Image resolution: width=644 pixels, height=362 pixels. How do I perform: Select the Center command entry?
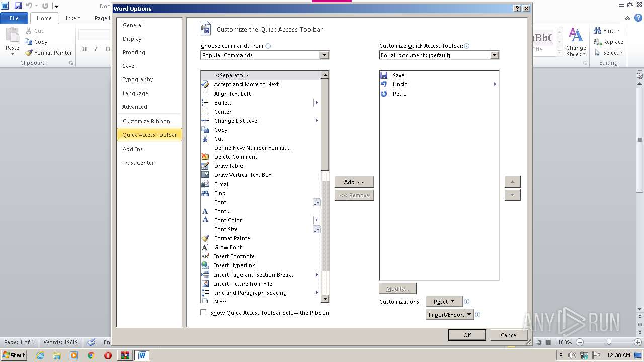[x=261, y=112]
